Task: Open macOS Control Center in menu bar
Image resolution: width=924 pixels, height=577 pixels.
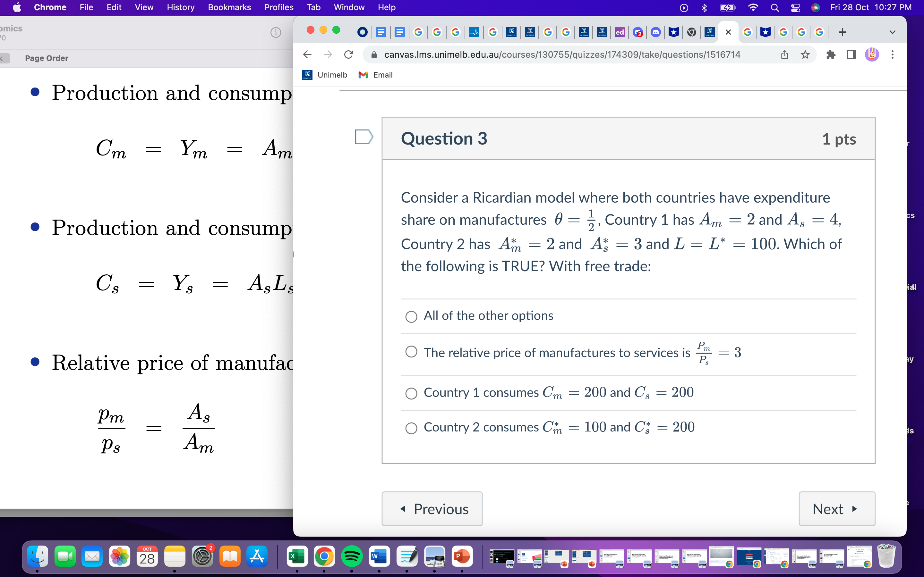Action: pos(795,8)
